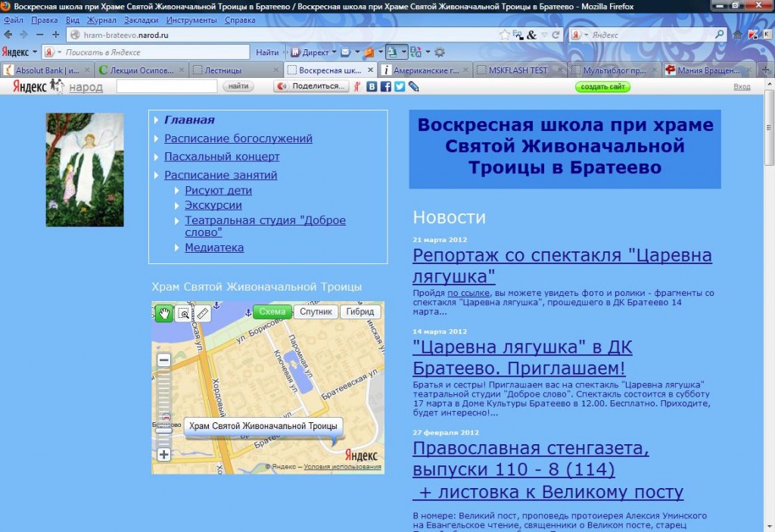Image resolution: width=775 pixels, height=532 pixels.
Task: Open the Яндекс toolbar logo dropdown
Action: 35,52
